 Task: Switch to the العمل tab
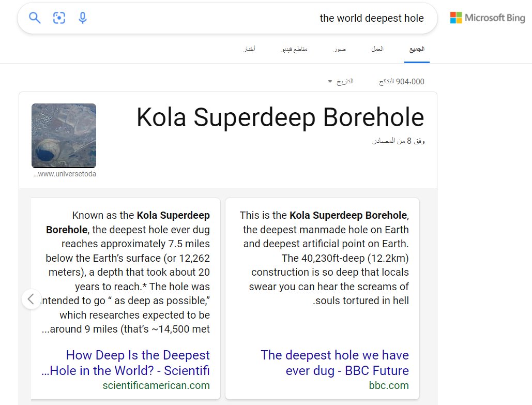click(377, 49)
